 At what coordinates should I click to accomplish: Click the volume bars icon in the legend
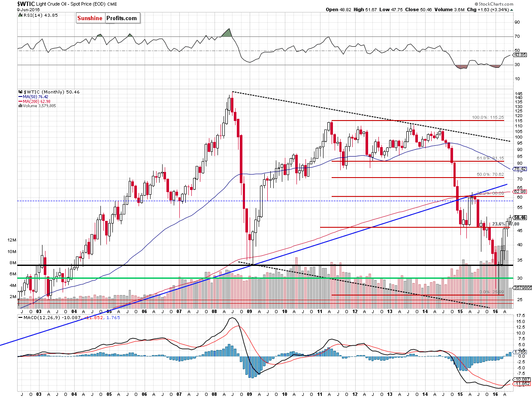pyautogui.click(x=20, y=106)
